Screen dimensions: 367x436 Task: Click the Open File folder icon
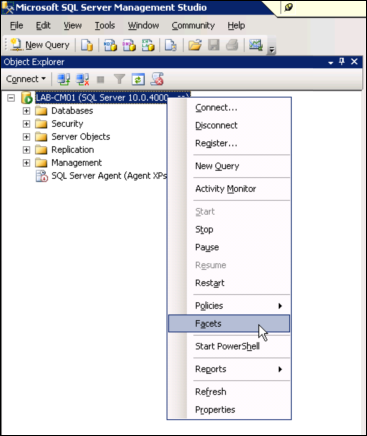click(195, 45)
